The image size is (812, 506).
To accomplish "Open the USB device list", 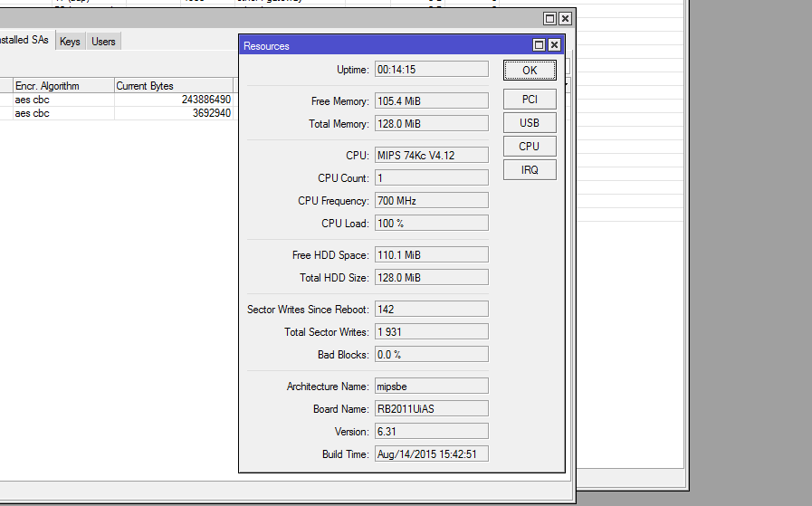I will 530,123.
